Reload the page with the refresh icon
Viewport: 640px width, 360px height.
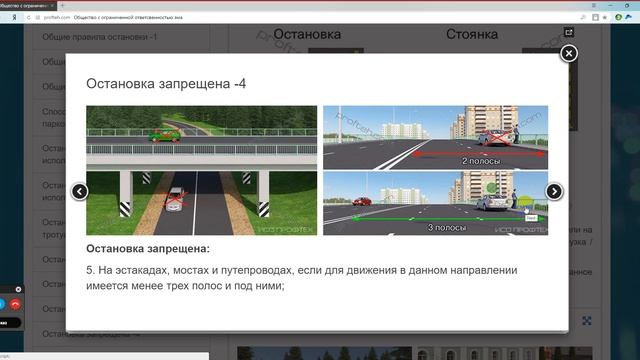29,17
